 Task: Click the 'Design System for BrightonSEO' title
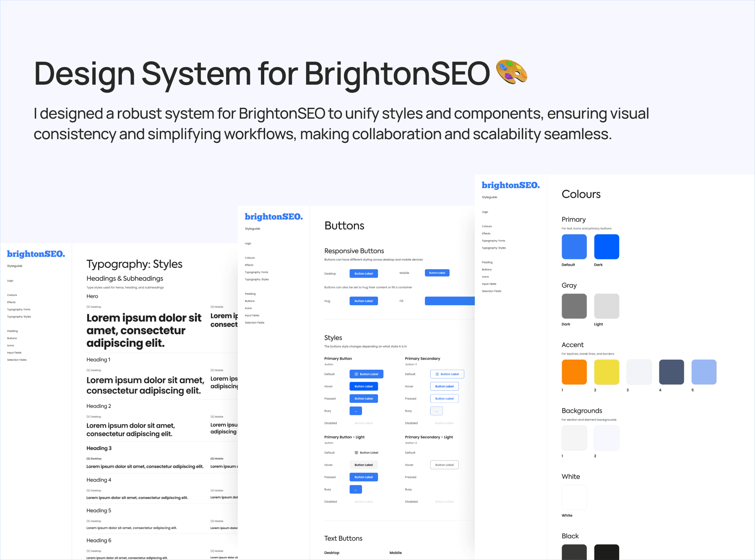coord(262,74)
